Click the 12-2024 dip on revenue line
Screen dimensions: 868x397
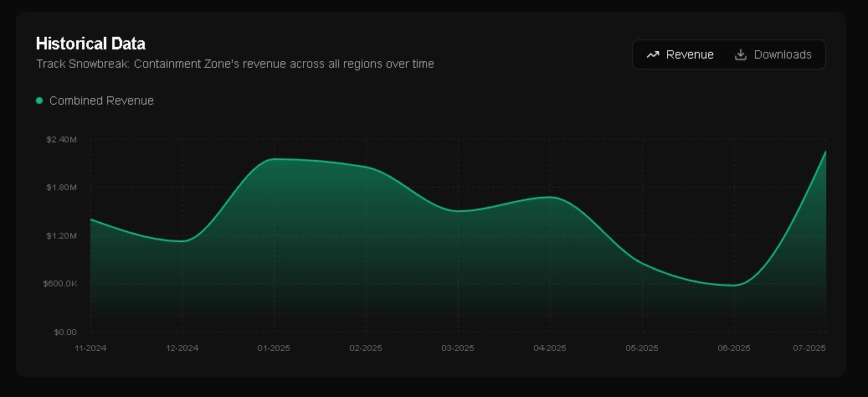[x=182, y=241]
